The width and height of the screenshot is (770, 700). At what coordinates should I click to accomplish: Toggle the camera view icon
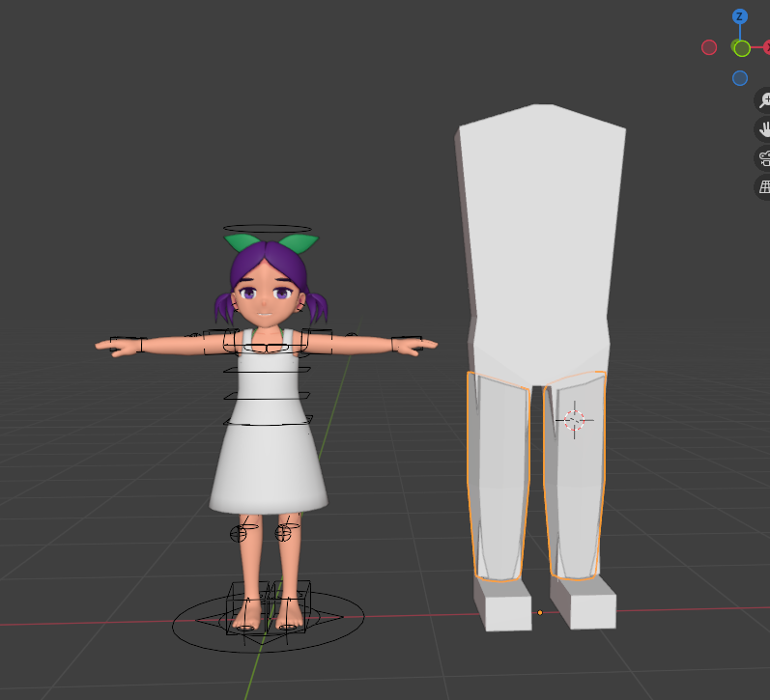[x=763, y=158]
